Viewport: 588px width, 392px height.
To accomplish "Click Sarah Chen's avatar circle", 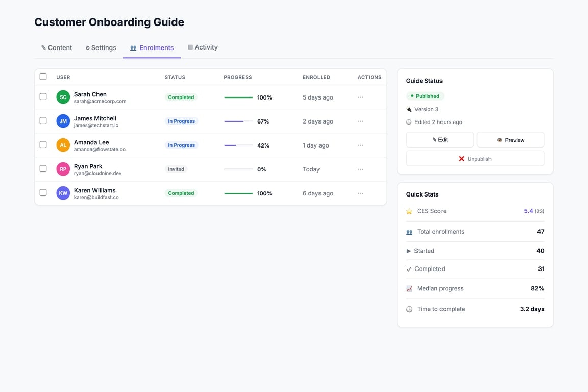I will [x=63, y=96].
